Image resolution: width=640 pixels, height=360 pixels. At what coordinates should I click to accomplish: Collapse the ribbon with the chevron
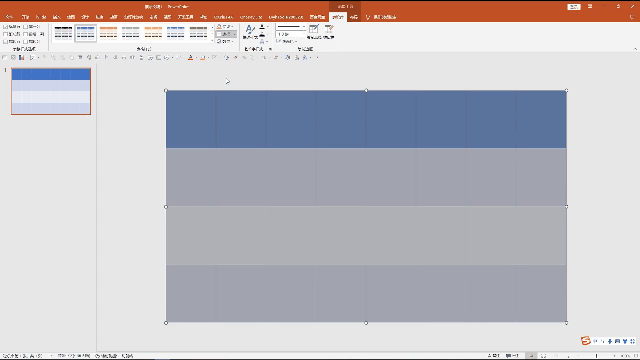tap(636, 49)
